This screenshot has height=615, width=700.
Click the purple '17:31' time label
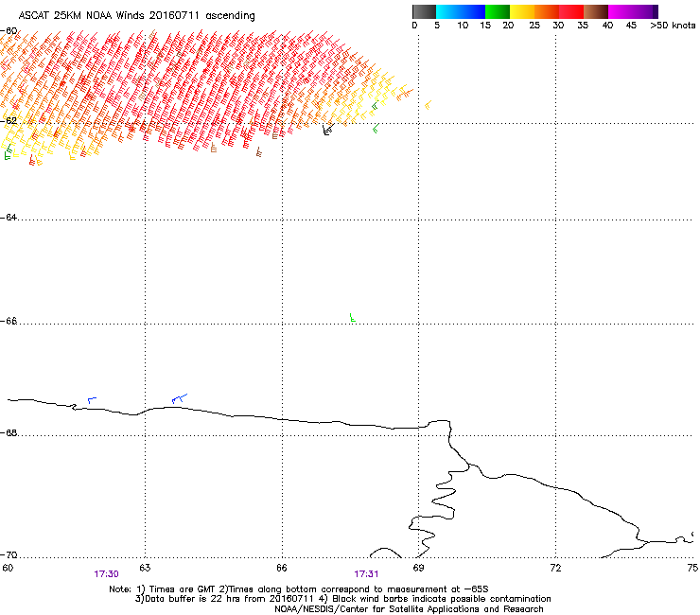[366, 574]
